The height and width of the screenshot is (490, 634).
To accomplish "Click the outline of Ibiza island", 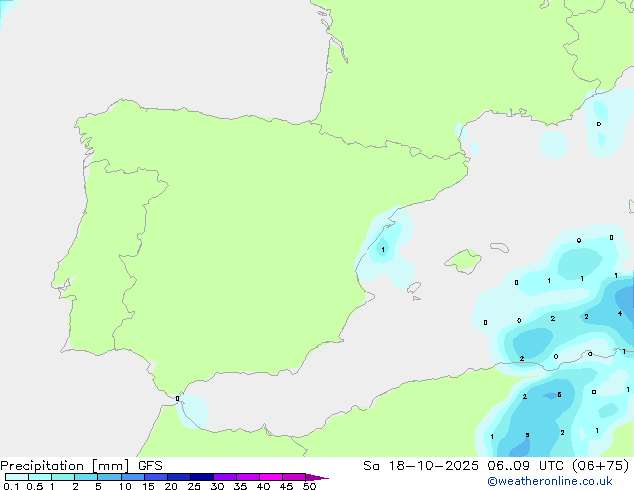I will tap(414, 288).
